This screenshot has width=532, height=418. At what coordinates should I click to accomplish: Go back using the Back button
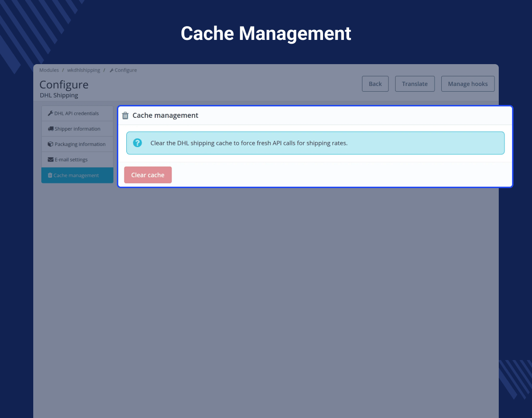point(375,84)
